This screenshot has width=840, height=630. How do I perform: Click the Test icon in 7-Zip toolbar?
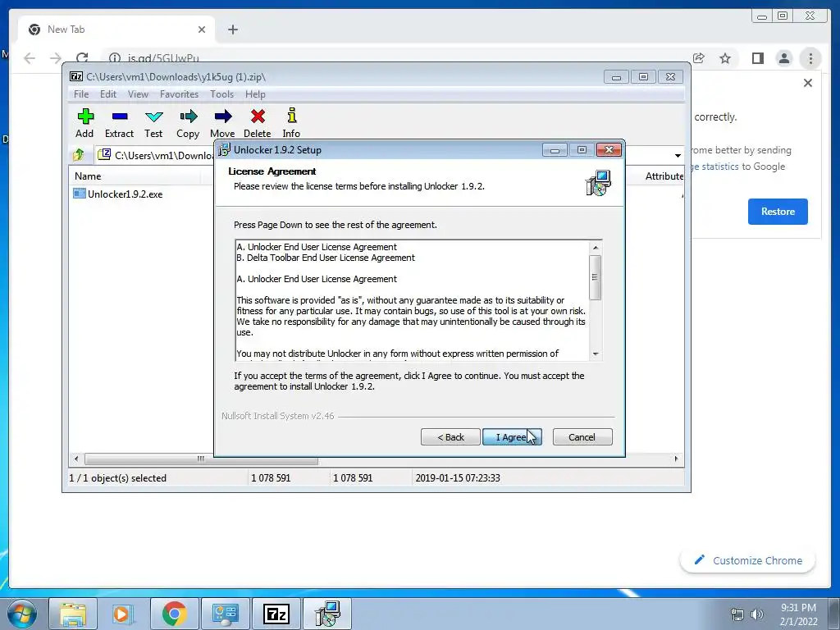coord(153,123)
